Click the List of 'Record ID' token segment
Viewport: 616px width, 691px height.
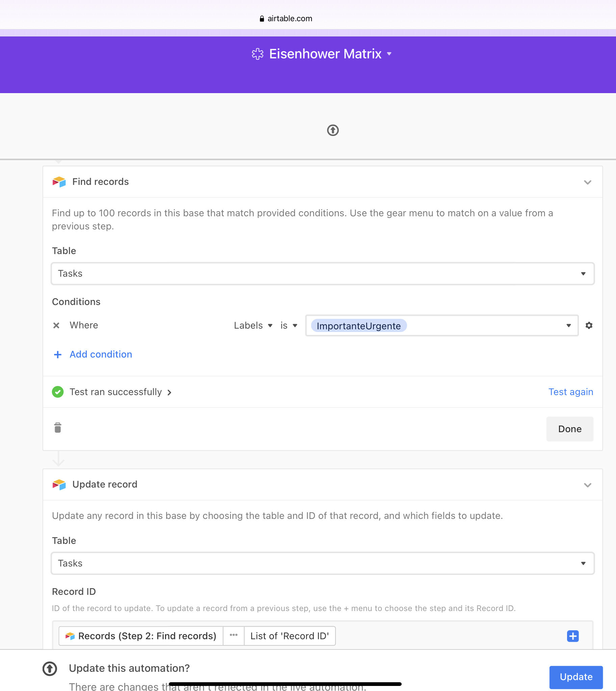tap(290, 636)
